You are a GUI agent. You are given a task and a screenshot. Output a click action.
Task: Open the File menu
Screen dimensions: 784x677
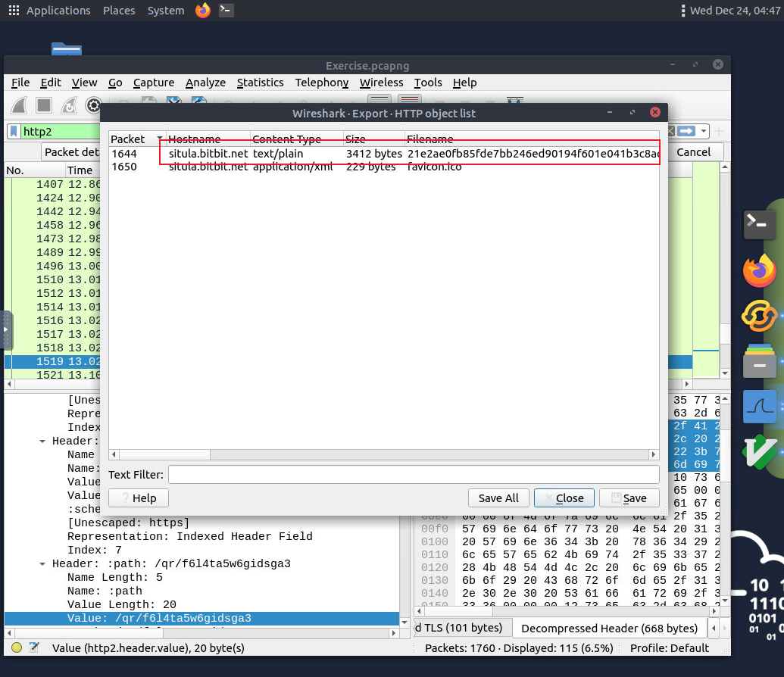click(20, 83)
